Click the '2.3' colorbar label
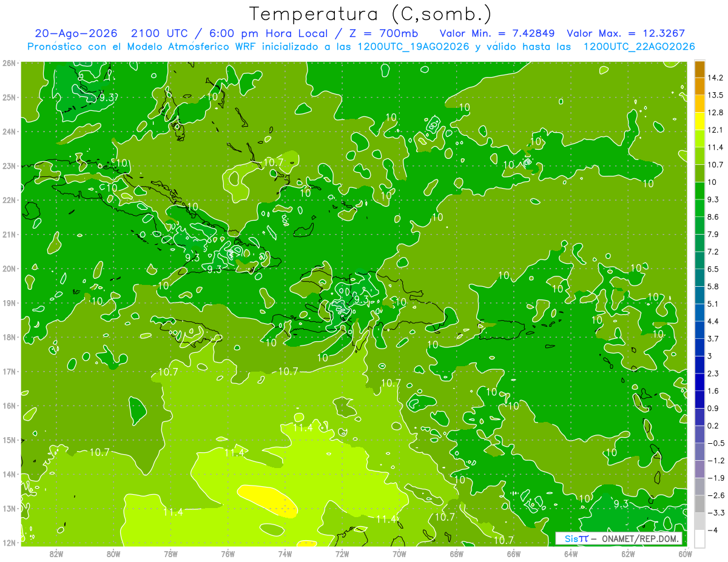The image size is (728, 562). [x=713, y=373]
